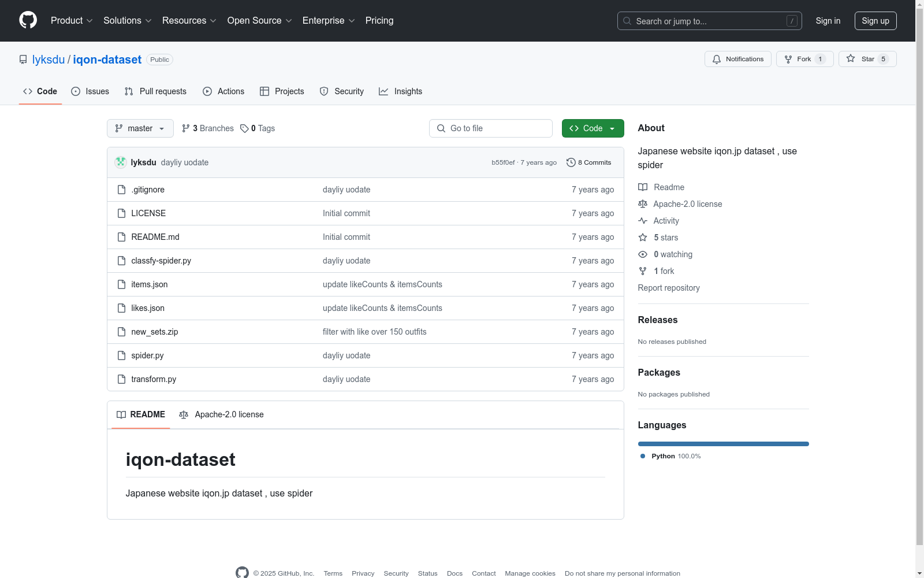View the 8 Commits history link
Viewport: 924px width, 578px height.
coord(589,162)
